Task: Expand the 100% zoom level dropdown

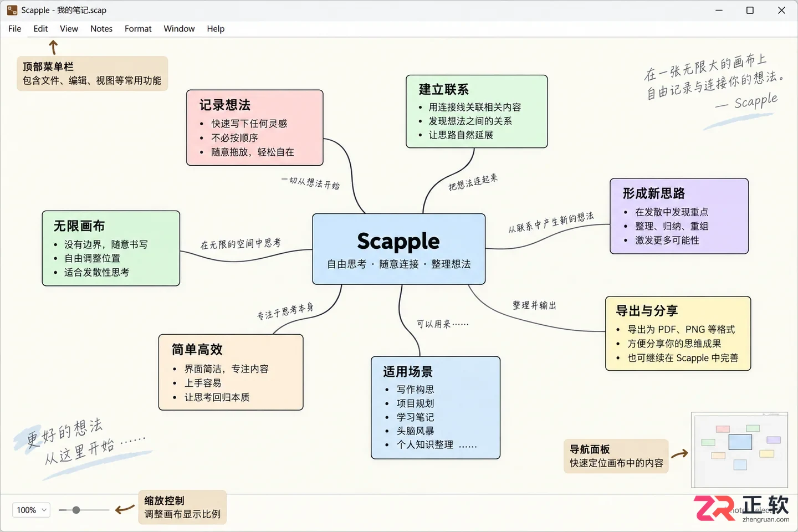Action: tap(31, 510)
